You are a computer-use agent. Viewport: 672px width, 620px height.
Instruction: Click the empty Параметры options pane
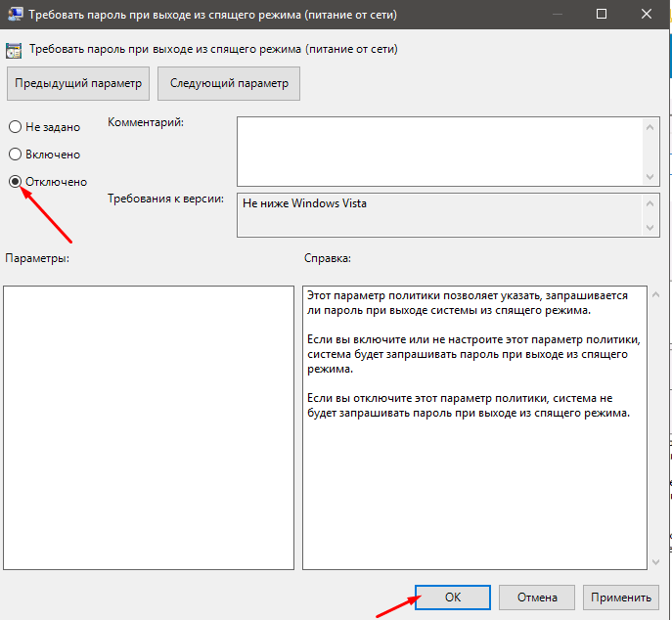tap(149, 427)
